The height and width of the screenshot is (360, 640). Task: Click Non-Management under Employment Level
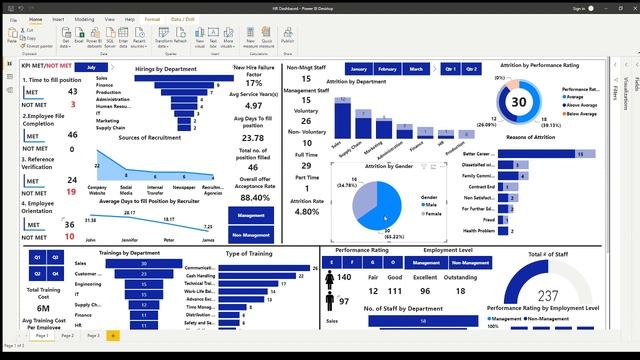pos(470,263)
